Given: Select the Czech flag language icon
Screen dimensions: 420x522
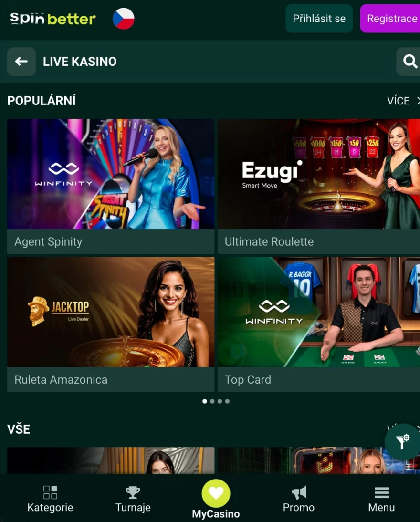Looking at the screenshot, I should [x=124, y=19].
